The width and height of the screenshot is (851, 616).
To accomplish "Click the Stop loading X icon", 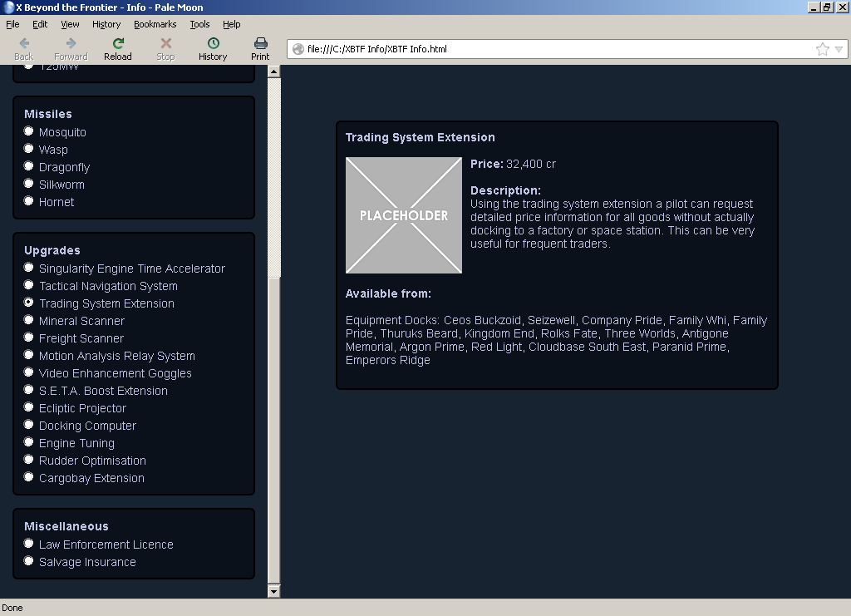I will (x=165, y=43).
